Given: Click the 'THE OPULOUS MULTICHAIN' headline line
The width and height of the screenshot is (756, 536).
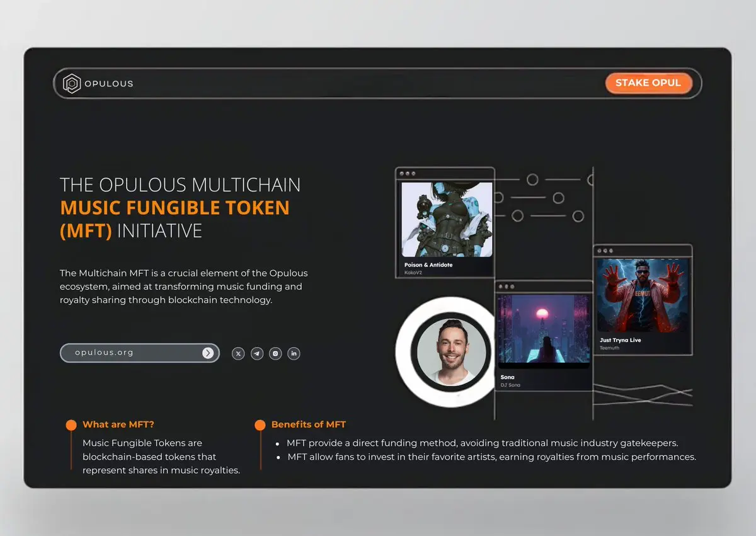Looking at the screenshot, I should pyautogui.click(x=180, y=185).
